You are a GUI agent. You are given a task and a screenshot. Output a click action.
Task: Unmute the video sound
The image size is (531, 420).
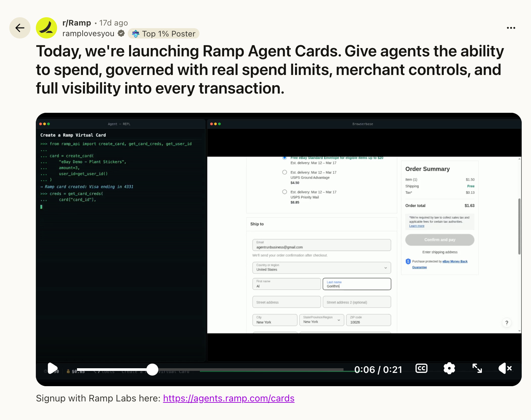pos(505,368)
